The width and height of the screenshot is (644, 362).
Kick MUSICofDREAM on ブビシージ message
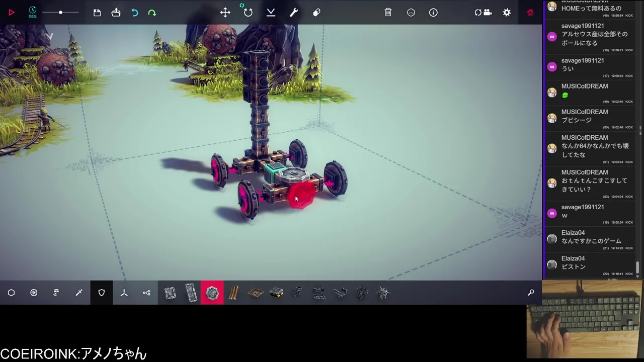629,127
